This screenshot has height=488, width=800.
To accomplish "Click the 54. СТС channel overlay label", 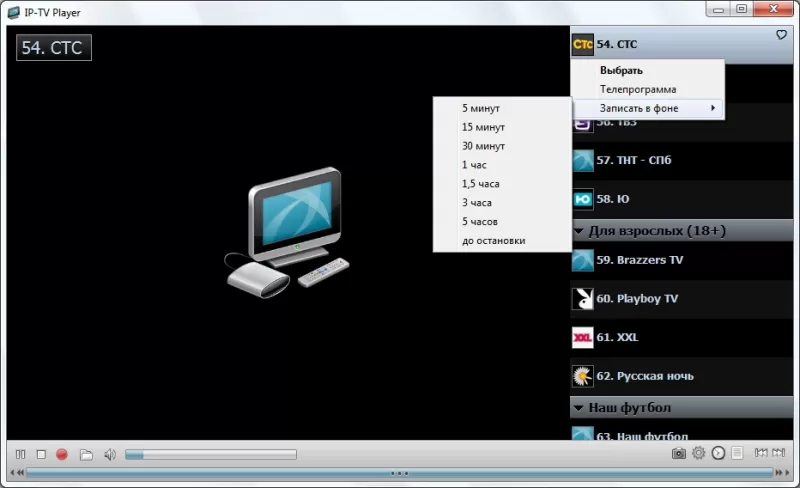I will point(54,47).
